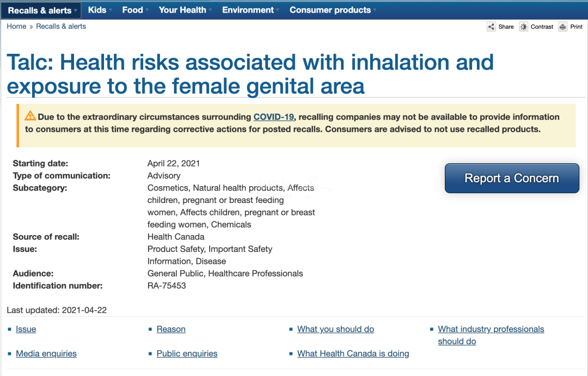Open What Health Canada is doing link
The height and width of the screenshot is (376, 588).
tap(353, 354)
